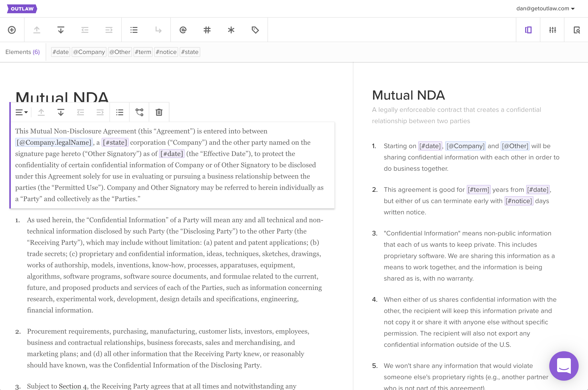588x390 pixels.
Task: Click the summary description subtitle
Action: point(456,116)
